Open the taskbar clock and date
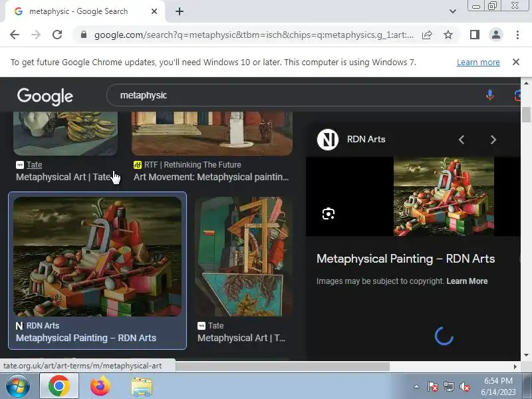This screenshot has width=532, height=399. (498, 386)
